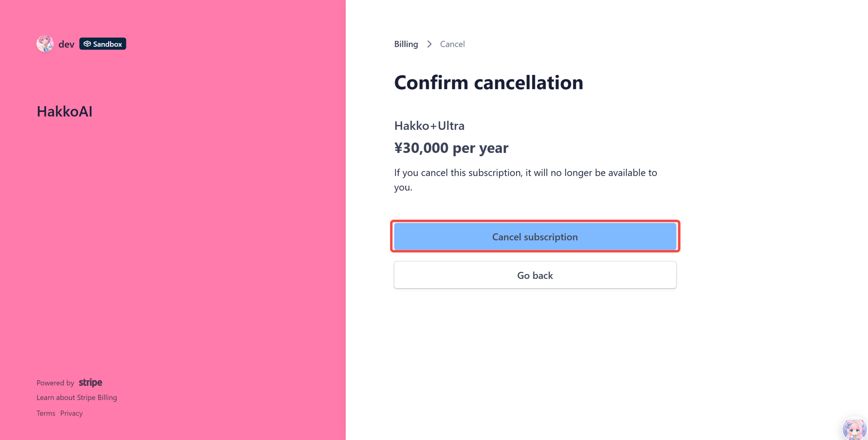Click the package icon inside Sandbox badge
The image size is (868, 440).
click(87, 43)
